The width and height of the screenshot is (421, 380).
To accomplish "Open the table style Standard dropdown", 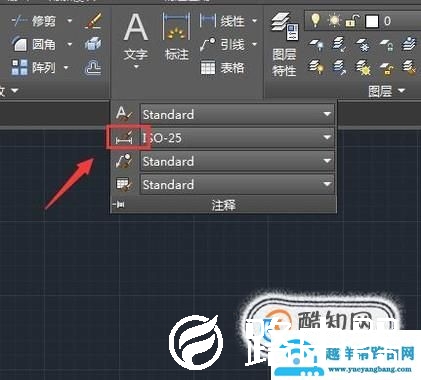I will pyautogui.click(x=237, y=184).
